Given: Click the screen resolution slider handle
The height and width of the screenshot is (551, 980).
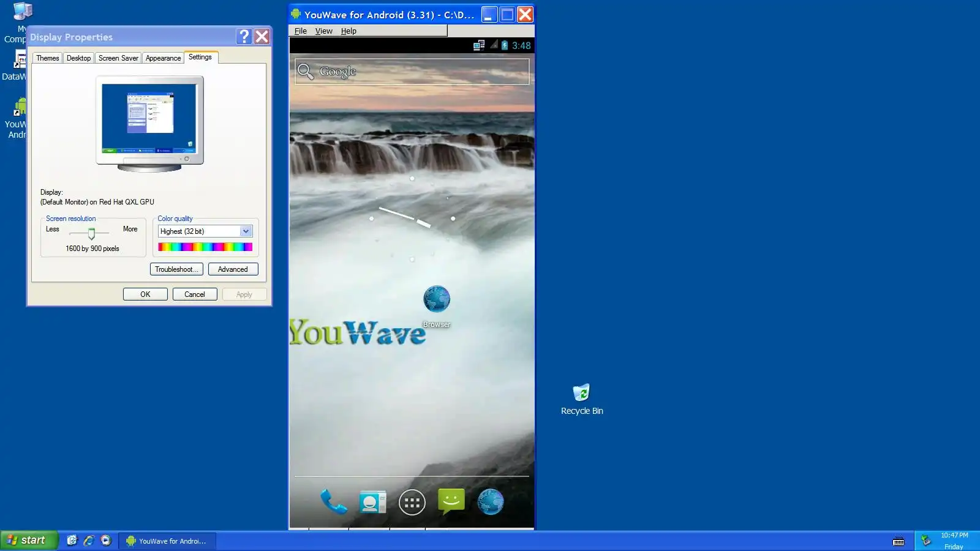Looking at the screenshot, I should pos(91,233).
